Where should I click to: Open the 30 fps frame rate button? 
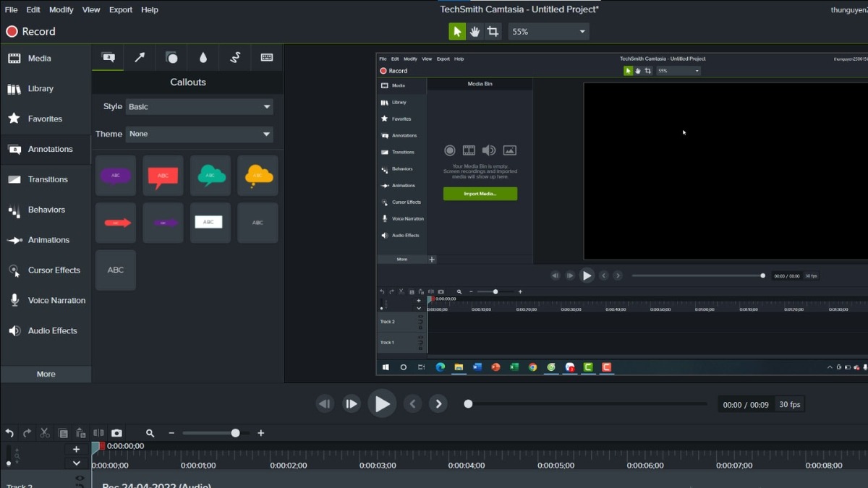790,405
